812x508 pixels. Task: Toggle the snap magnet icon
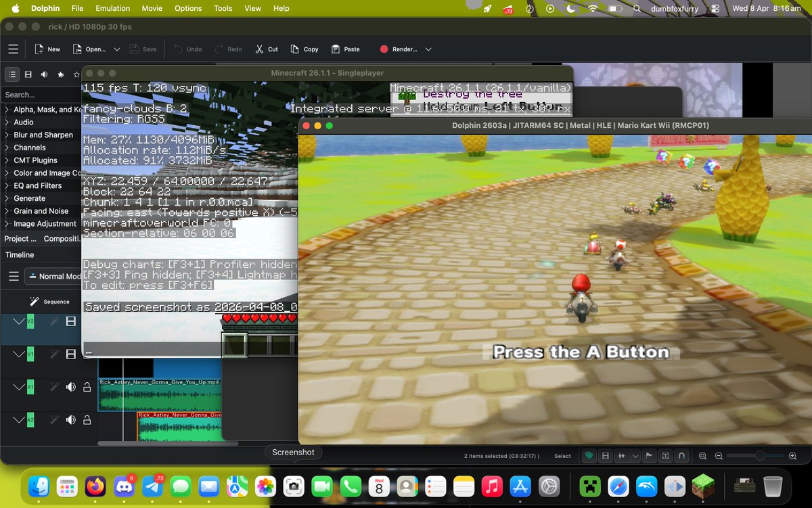681,456
